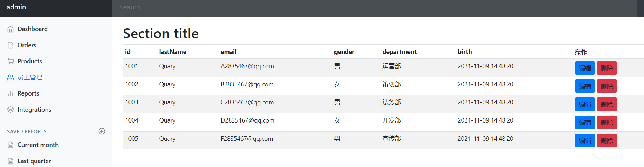Click the Dashboard home icon
This screenshot has width=644, height=167.
11,29
